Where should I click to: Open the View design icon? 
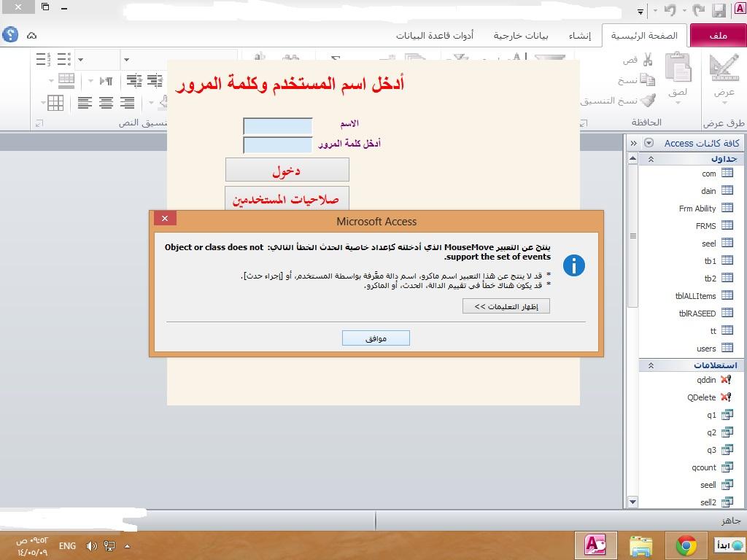(x=724, y=67)
